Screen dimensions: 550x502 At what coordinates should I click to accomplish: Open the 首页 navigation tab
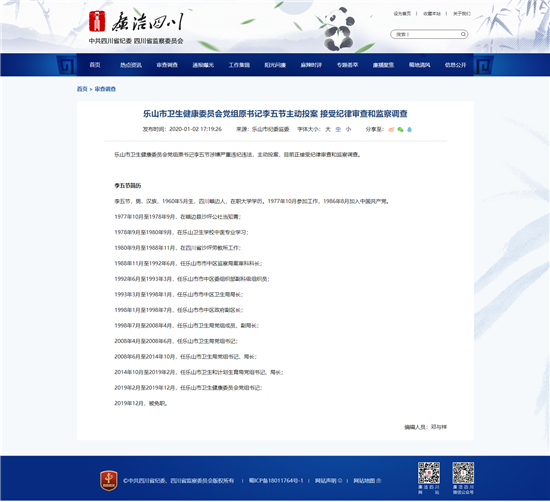95,65
